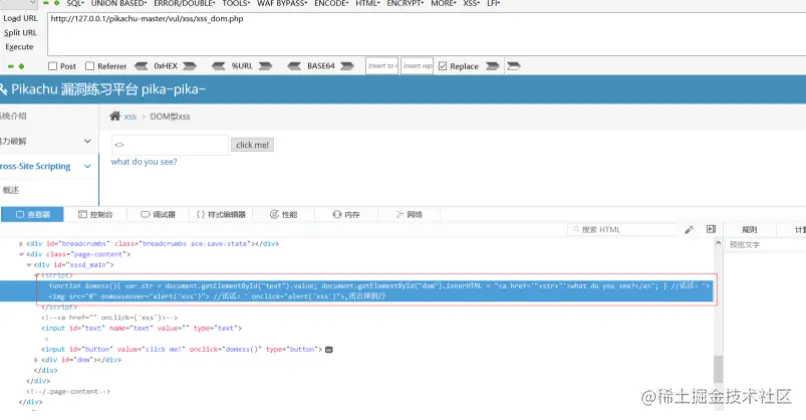The height and width of the screenshot is (420, 806).
Task: Click the page text input containing <>
Action: pyautogui.click(x=170, y=145)
